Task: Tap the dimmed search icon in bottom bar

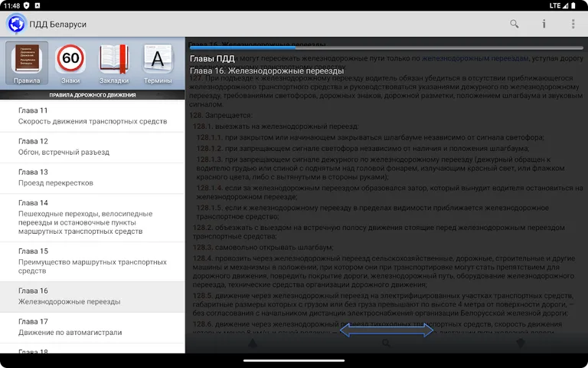Action: pyautogui.click(x=386, y=343)
